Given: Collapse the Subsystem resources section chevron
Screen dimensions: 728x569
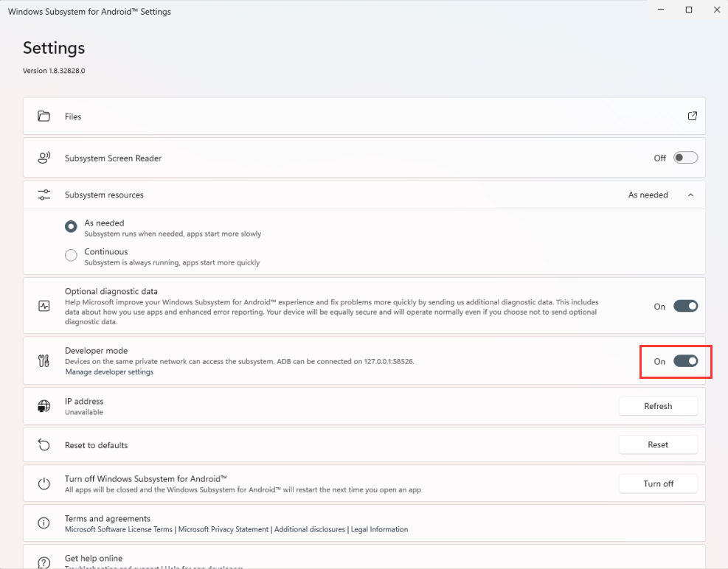Looking at the screenshot, I should [x=691, y=195].
